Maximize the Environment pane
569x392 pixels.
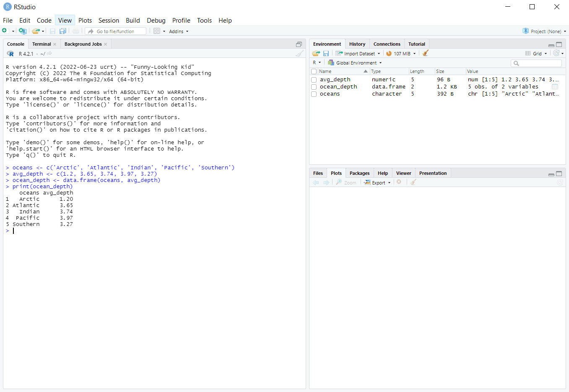[559, 44]
